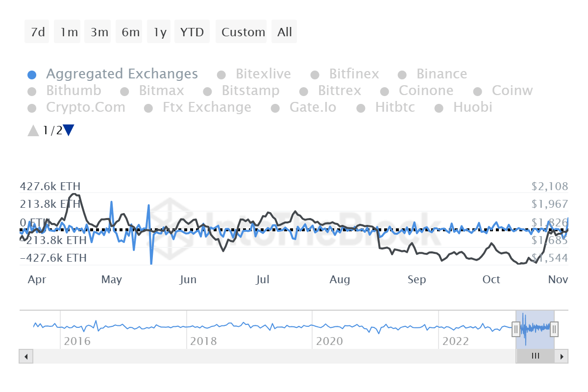The image size is (588, 392).
Task: Switch to the YTD range
Action: click(192, 32)
